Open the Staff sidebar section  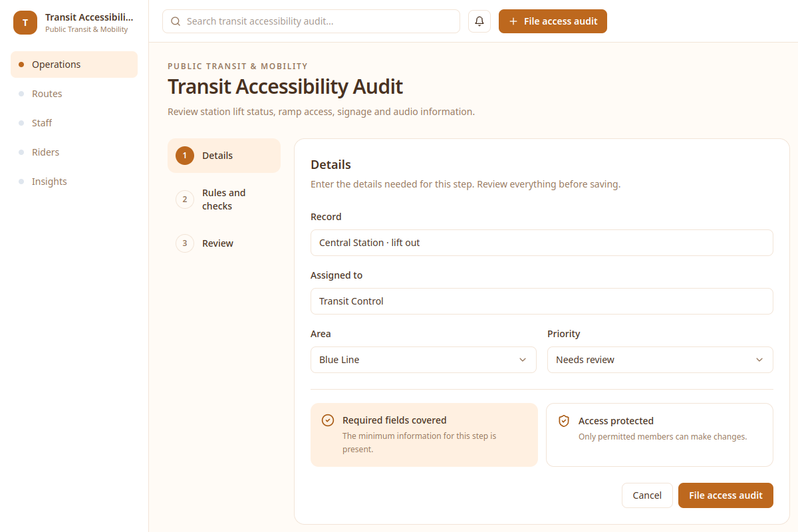tap(74, 123)
